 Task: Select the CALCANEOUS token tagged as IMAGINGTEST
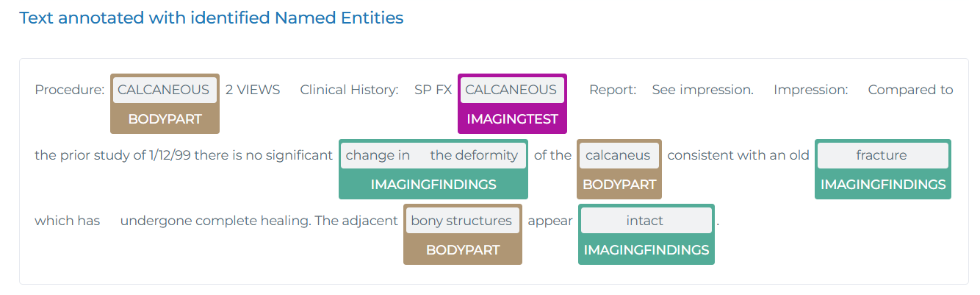click(511, 90)
